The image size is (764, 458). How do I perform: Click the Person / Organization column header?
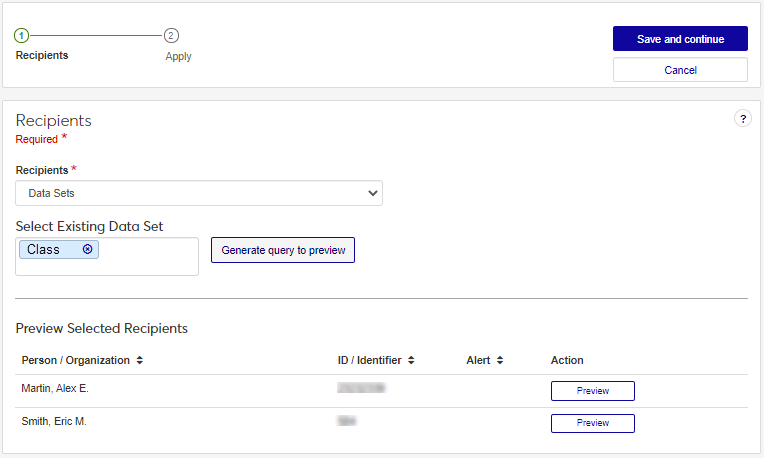[x=76, y=360]
